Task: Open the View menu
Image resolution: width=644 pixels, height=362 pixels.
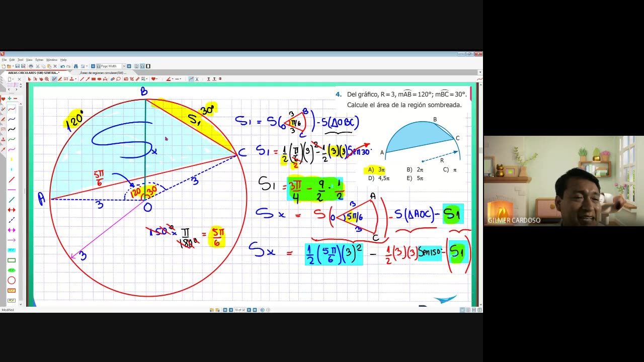Action: pyautogui.click(x=29, y=60)
